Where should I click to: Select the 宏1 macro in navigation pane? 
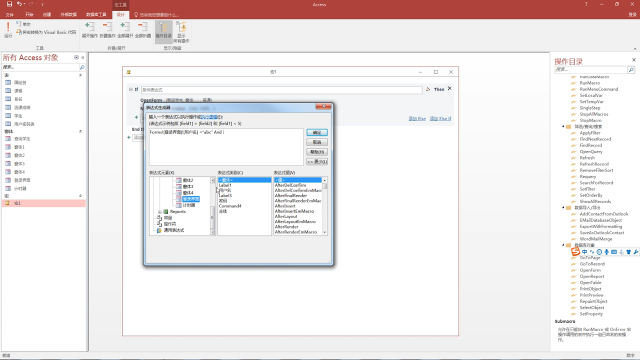[x=44, y=203]
